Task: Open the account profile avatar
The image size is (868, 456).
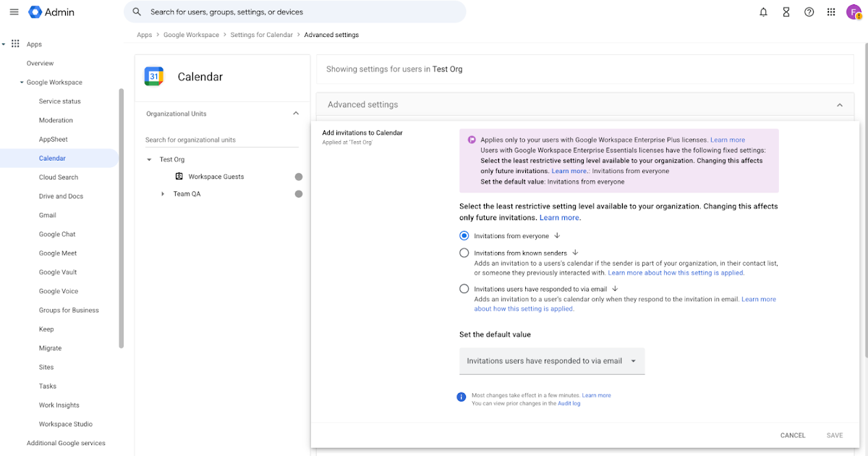Action: [x=854, y=12]
